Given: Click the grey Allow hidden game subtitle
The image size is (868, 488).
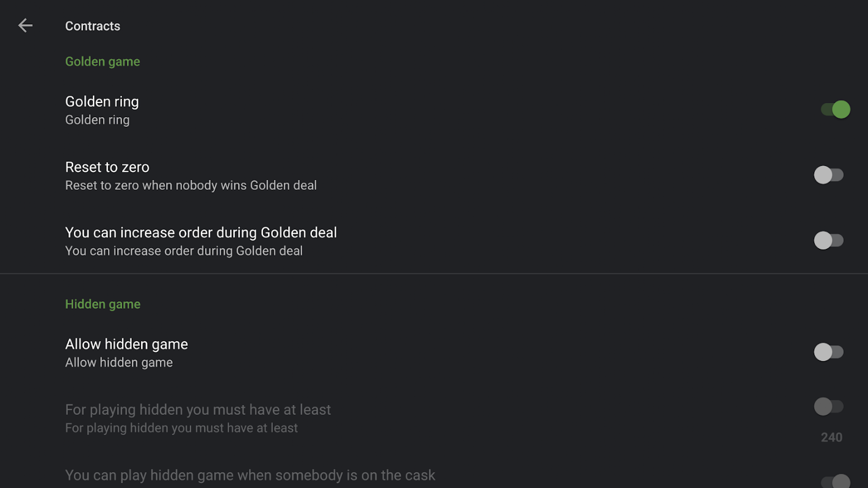Looking at the screenshot, I should click(119, 362).
